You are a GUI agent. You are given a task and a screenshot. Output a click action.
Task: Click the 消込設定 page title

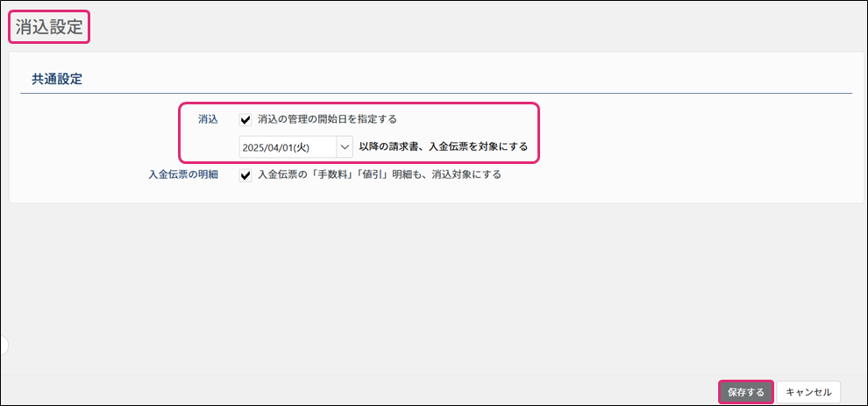coord(49,27)
